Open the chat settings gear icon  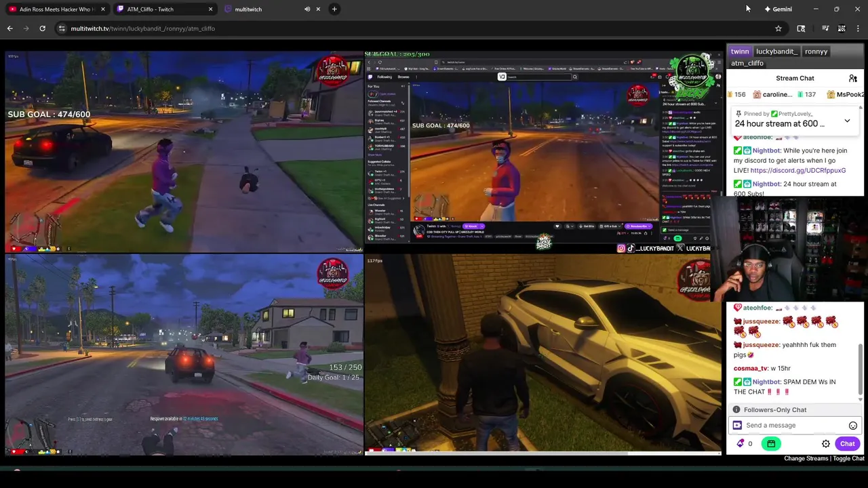(826, 444)
